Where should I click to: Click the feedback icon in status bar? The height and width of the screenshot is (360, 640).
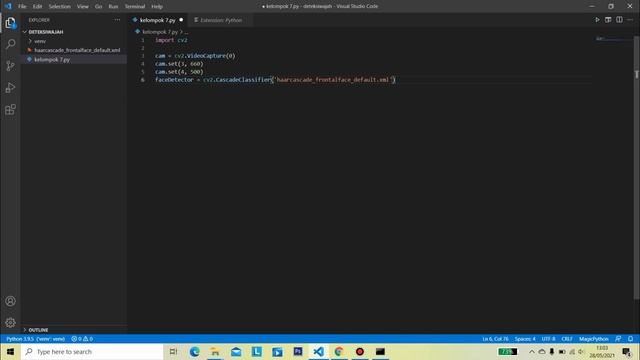coord(618,339)
